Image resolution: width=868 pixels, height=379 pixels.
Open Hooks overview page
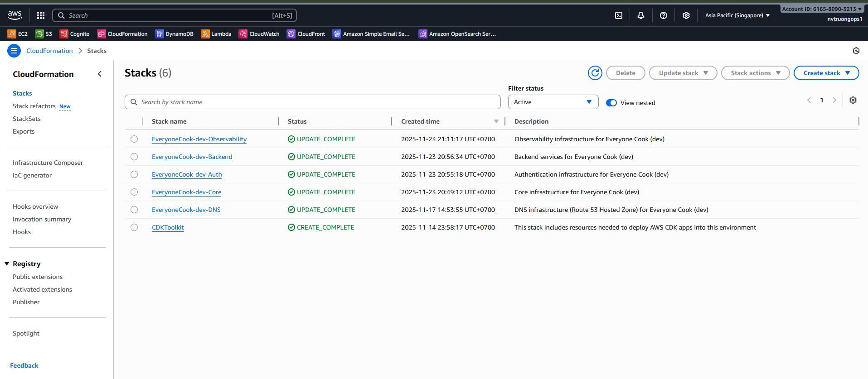click(x=35, y=206)
